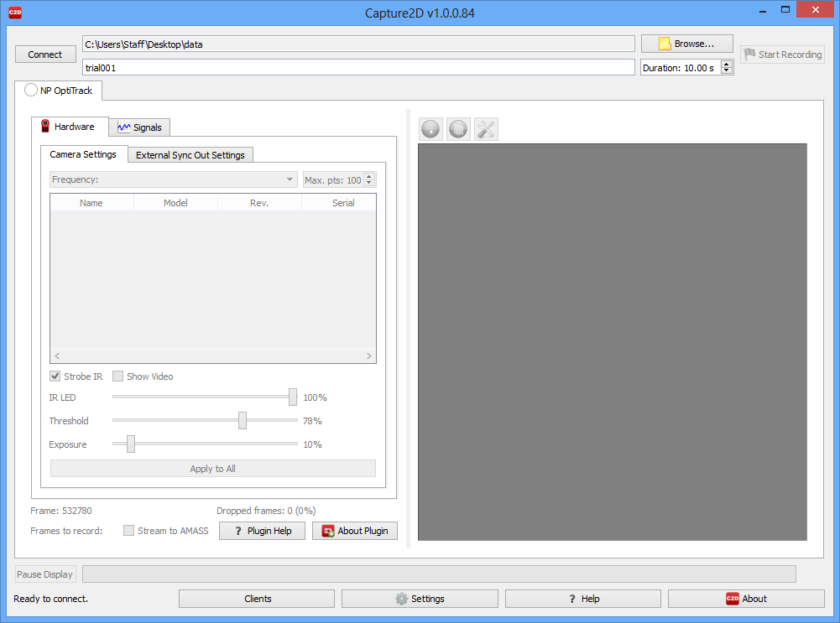The height and width of the screenshot is (623, 840).
Task: Click the Start Recording flag button
Action: 783,55
